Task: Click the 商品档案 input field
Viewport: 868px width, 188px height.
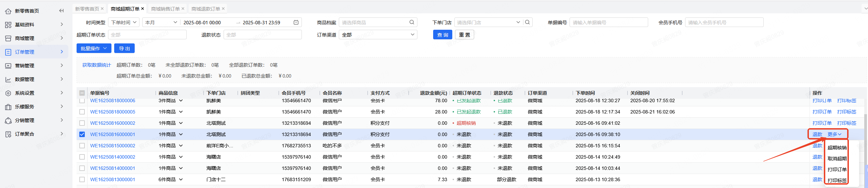Action: pos(378,23)
